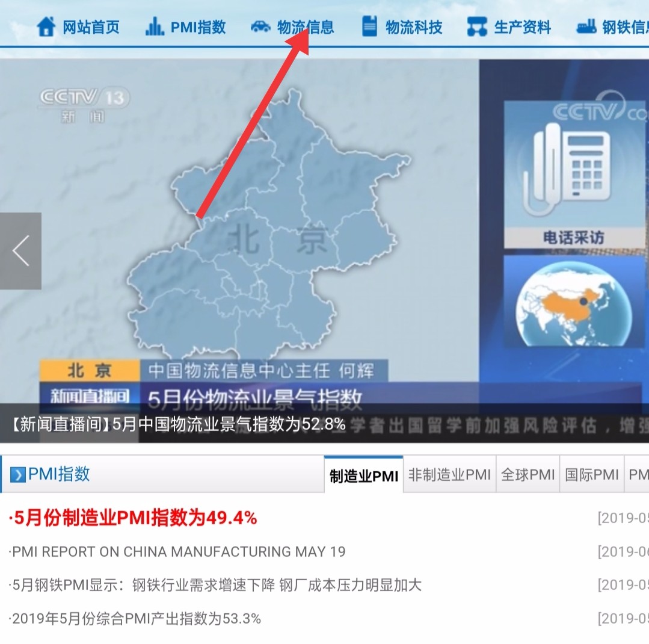This screenshot has height=644, width=649.
Task: Click the document icon next to 物流科技
Action: pyautogui.click(x=369, y=26)
